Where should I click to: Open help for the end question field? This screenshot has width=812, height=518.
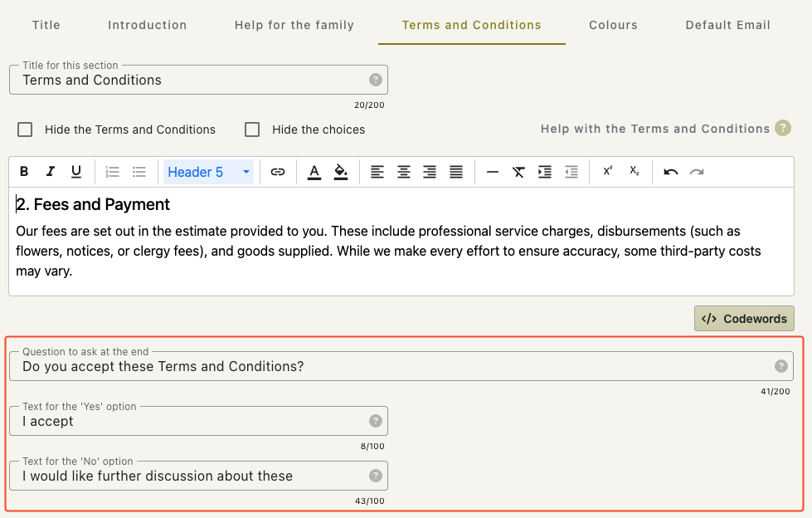click(781, 366)
